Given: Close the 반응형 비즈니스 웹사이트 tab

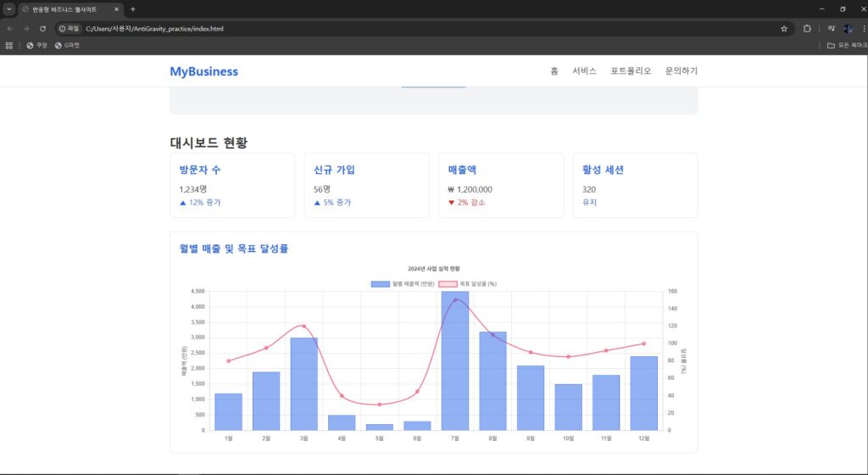Looking at the screenshot, I should coord(116,9).
